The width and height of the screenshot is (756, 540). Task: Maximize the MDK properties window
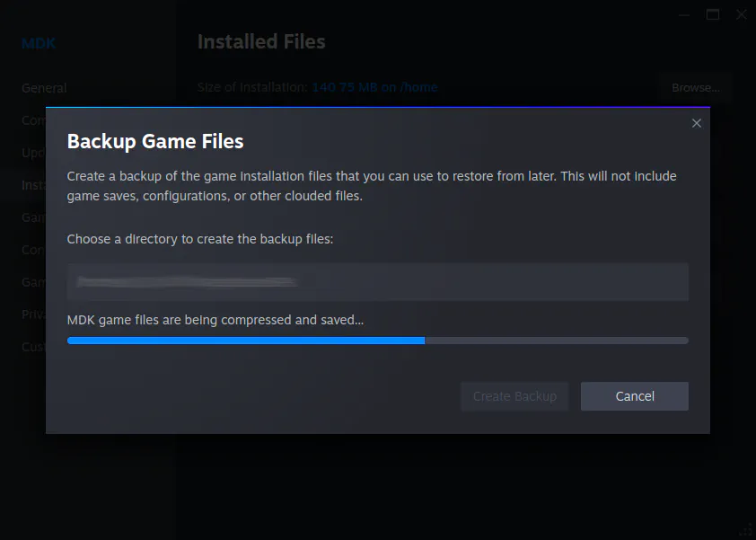coord(713,15)
